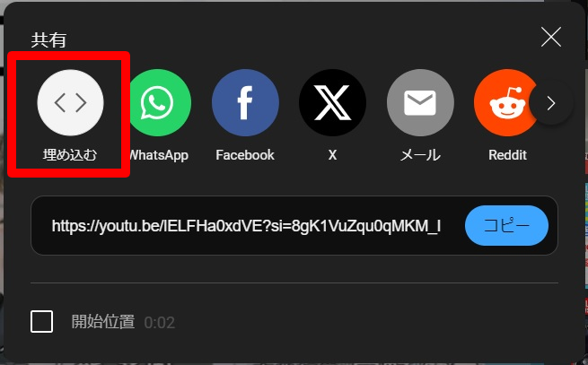This screenshot has height=365, width=588.
Task: Show more share options with right chevron
Action: tap(551, 103)
